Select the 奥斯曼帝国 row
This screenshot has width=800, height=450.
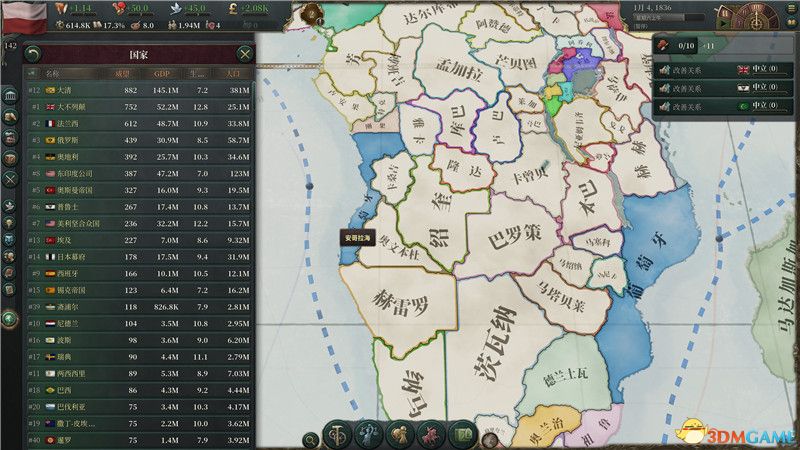[139, 190]
